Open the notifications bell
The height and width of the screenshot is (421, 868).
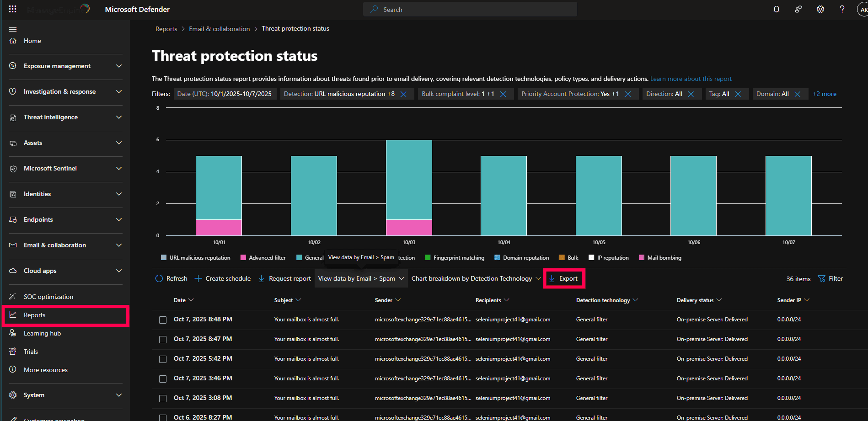pos(776,9)
